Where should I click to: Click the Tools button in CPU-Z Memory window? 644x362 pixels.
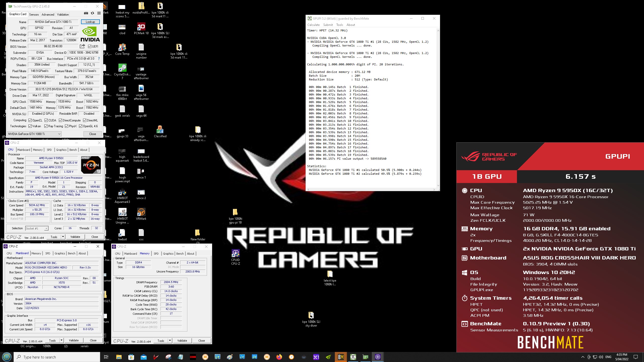click(x=161, y=341)
